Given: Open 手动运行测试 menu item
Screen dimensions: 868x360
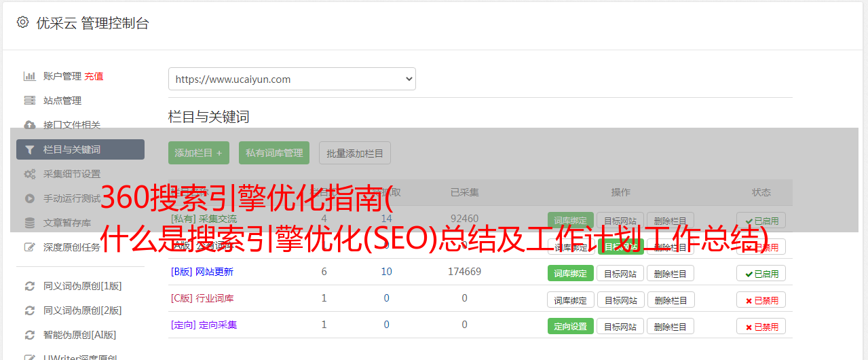Looking at the screenshot, I should 72,198.
